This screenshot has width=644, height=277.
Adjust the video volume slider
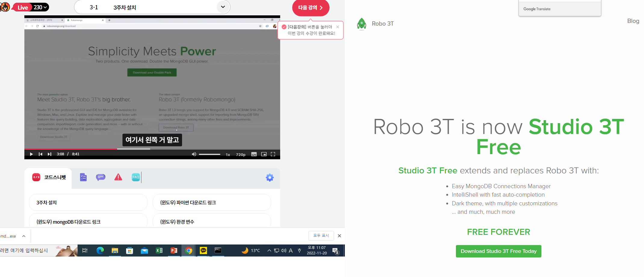point(210,154)
